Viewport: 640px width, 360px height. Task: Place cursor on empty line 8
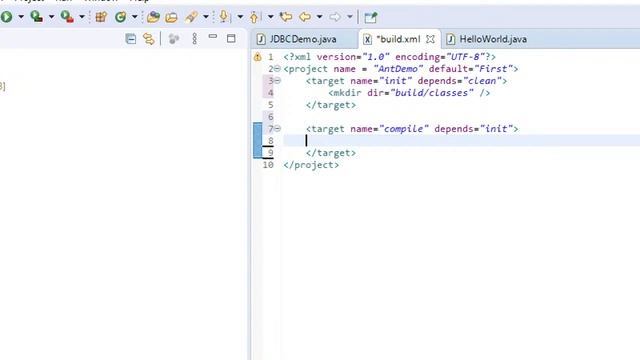click(462, 141)
